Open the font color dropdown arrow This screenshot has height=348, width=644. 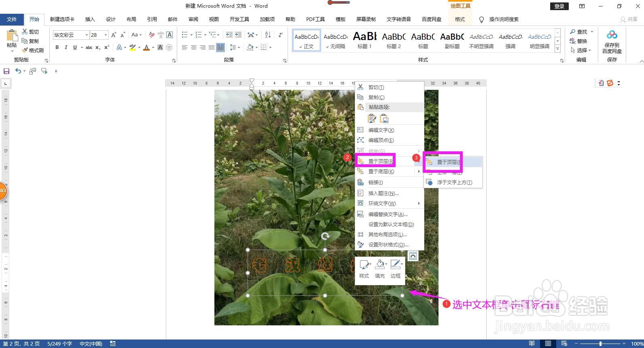coord(153,47)
